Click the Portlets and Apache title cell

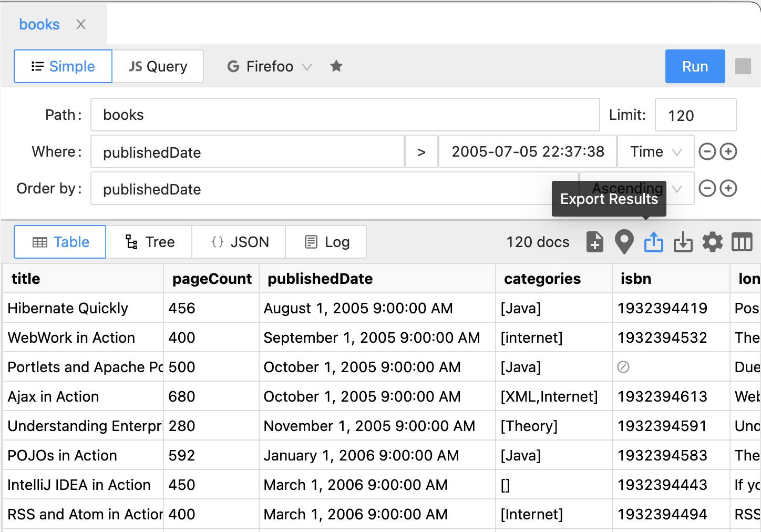(84, 367)
